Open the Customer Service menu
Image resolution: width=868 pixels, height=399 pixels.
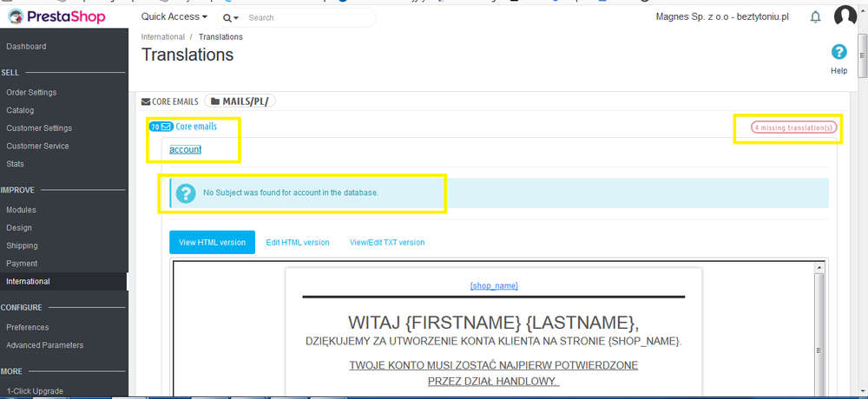[x=37, y=146]
